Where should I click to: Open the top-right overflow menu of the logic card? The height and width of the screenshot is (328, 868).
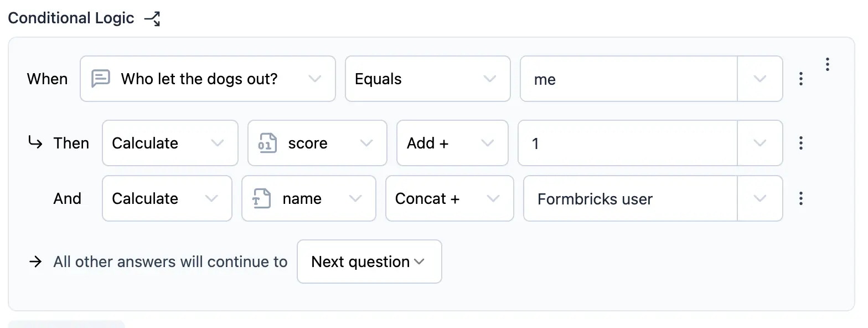(827, 64)
